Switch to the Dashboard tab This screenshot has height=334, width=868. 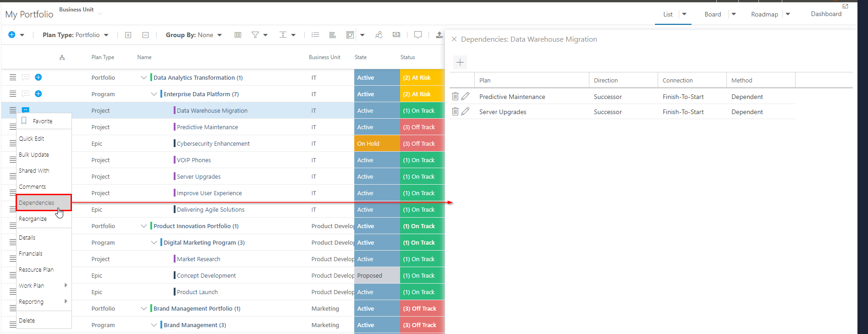[x=826, y=14]
